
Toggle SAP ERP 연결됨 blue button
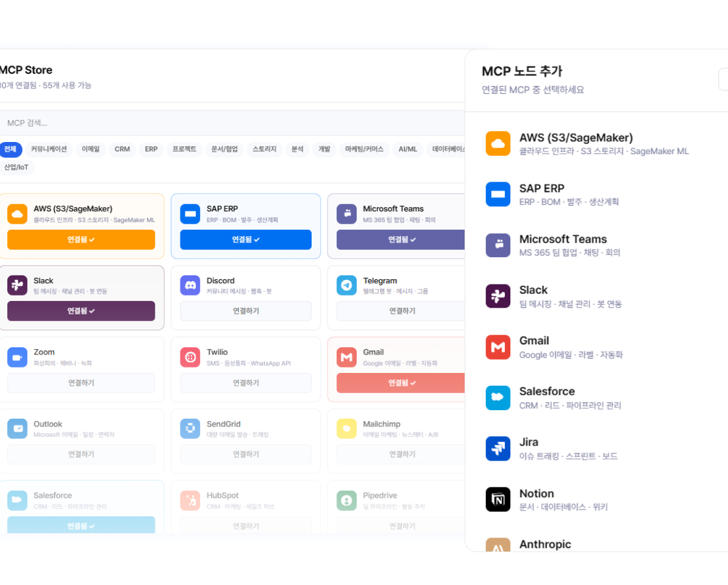pyautogui.click(x=246, y=239)
